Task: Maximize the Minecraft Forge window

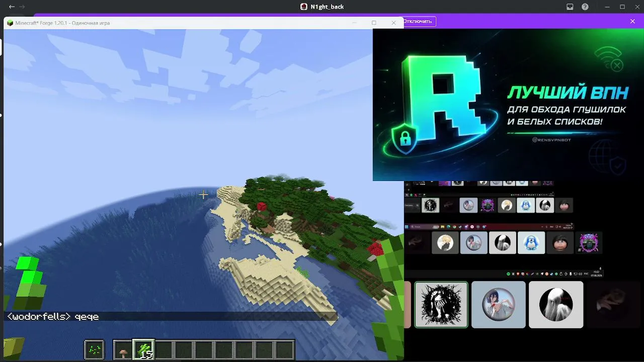Action: 374,23
